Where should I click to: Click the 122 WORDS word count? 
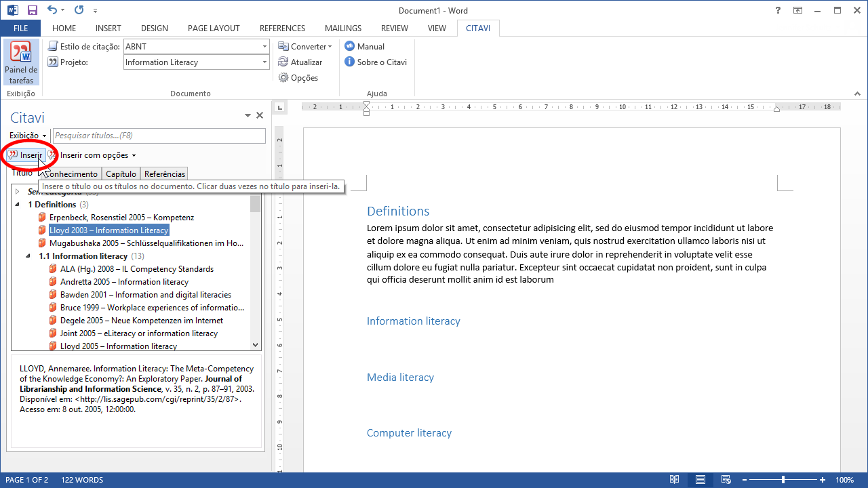[82, 480]
